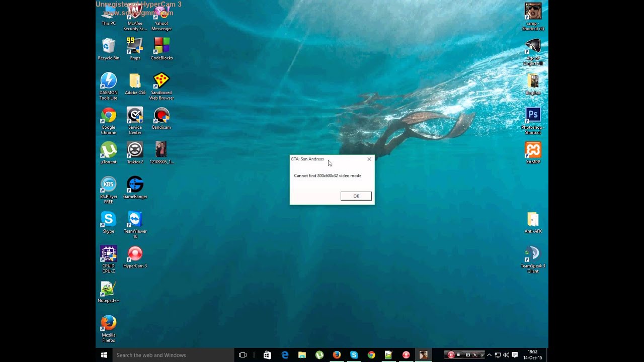The height and width of the screenshot is (362, 644).
Task: Open the Action Center notifications
Action: point(515,355)
